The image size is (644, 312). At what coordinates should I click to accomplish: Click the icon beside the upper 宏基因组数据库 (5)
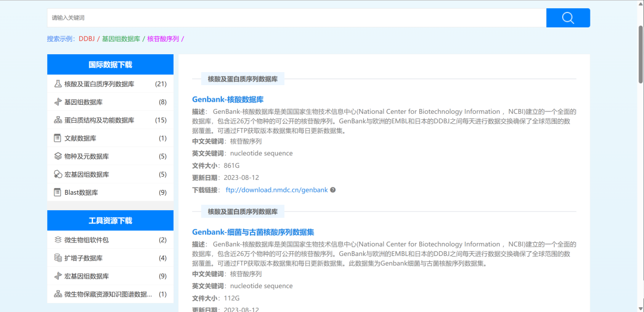(x=58, y=174)
